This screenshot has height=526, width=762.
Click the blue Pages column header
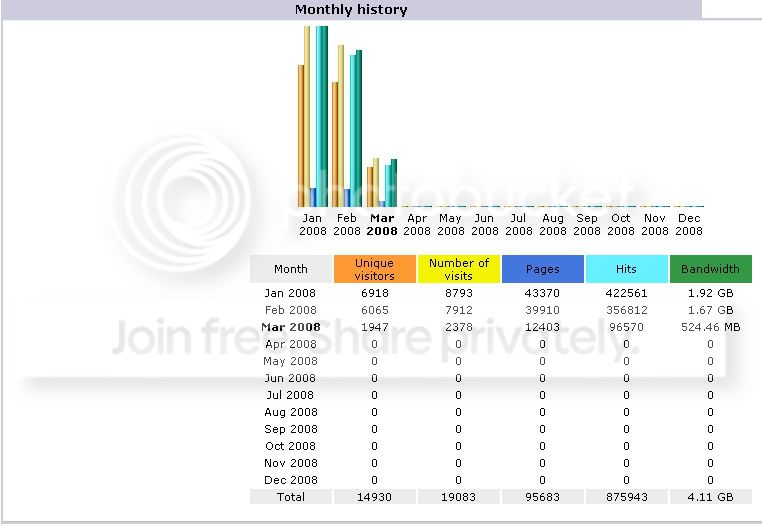tap(543, 269)
